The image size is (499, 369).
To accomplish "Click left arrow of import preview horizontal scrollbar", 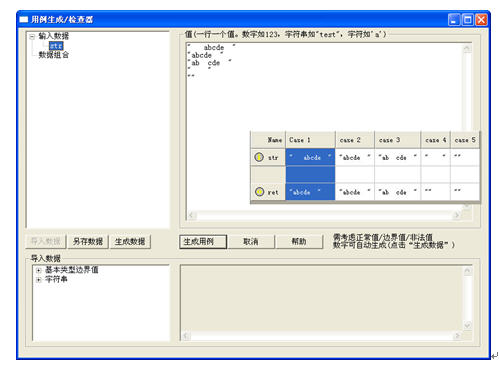I will pyautogui.click(x=186, y=336).
